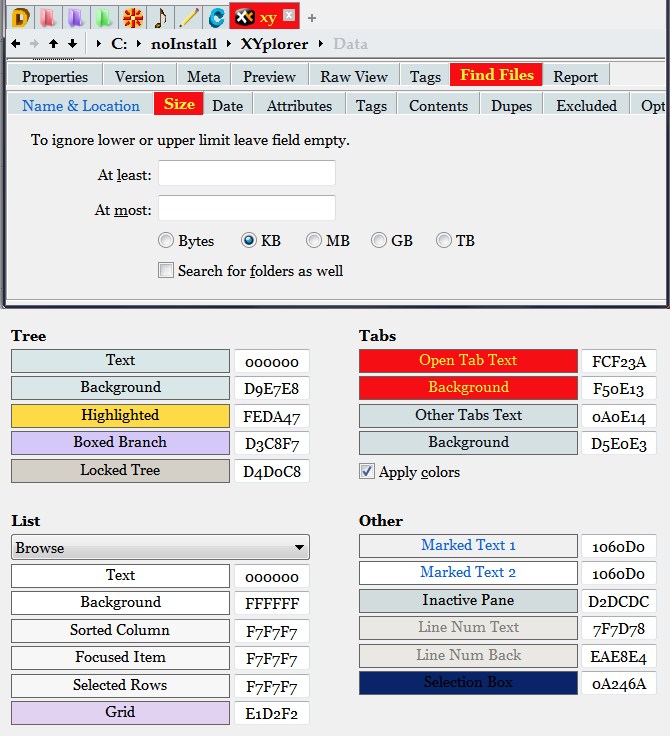Screen dimensions: 670x736
Task: Open the Date sub-tab
Action: 228,106
